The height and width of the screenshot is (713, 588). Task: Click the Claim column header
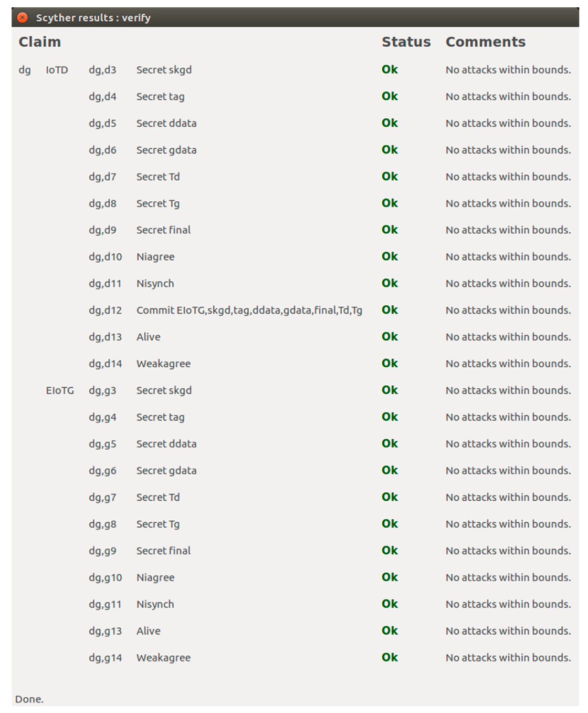coord(40,42)
